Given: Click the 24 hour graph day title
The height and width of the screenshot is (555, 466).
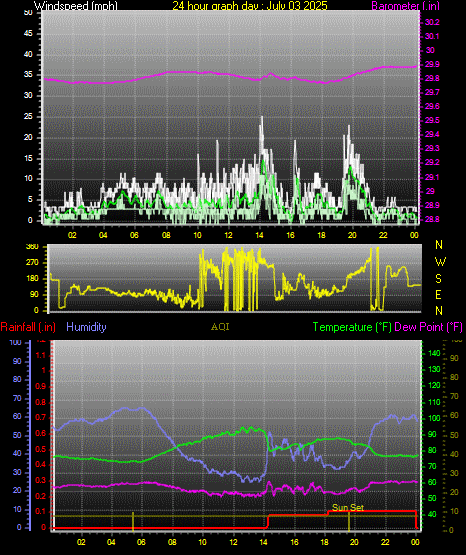Looking at the screenshot, I should 250,5.
